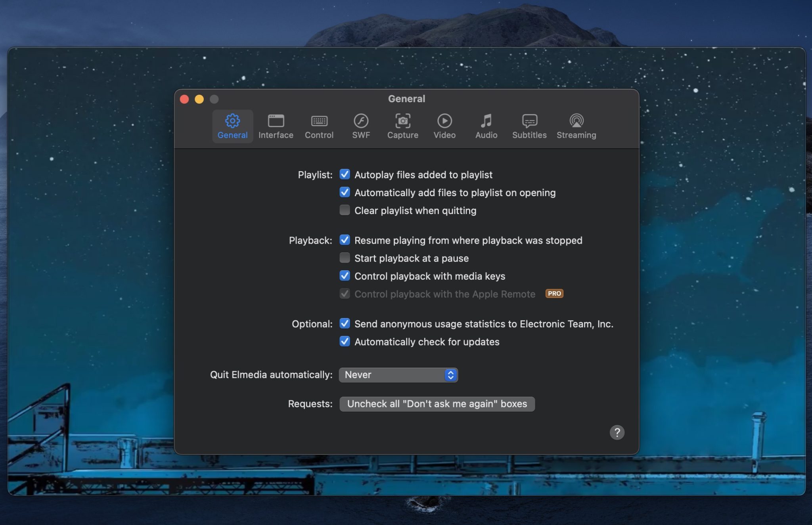
Task: Click the help question mark button
Action: click(x=617, y=432)
